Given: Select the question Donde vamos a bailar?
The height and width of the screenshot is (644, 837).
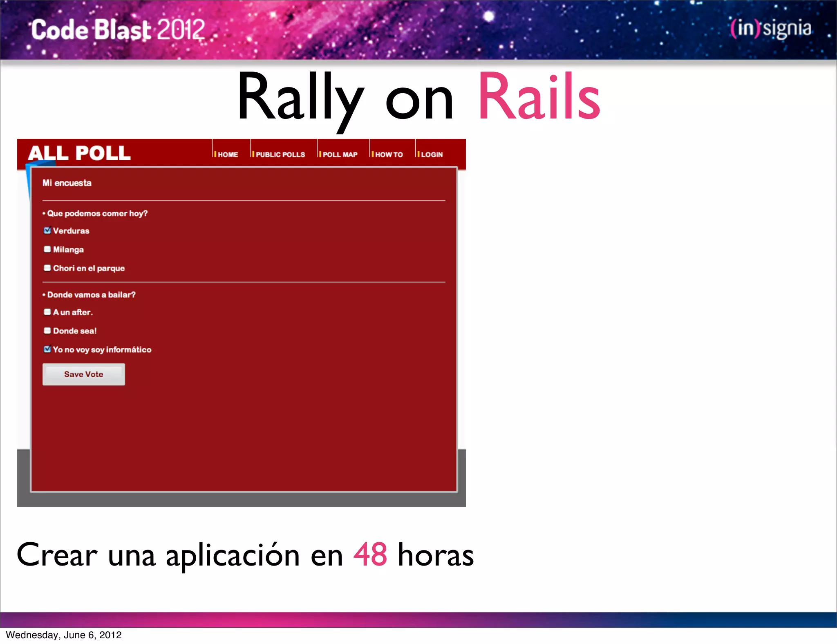Looking at the screenshot, I should pos(91,295).
